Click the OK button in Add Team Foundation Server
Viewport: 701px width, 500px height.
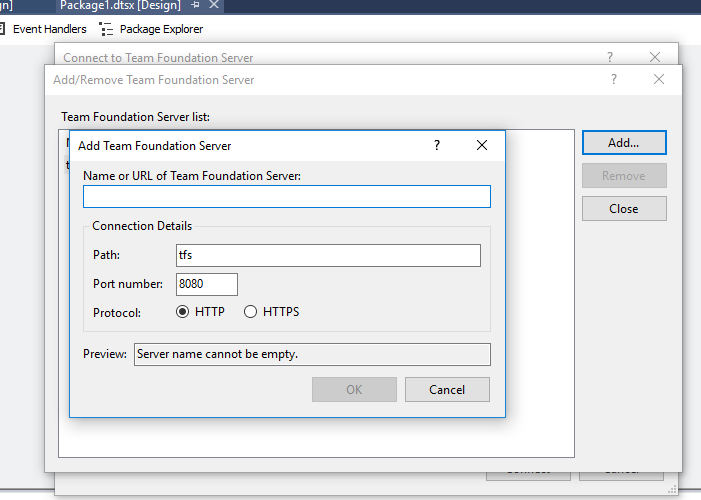click(x=354, y=390)
